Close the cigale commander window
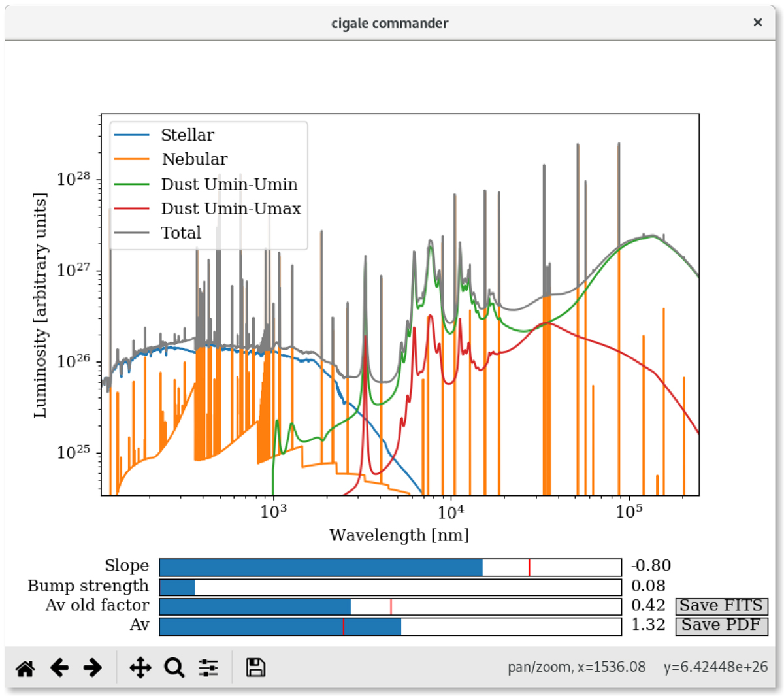The image size is (784, 696). point(757,22)
